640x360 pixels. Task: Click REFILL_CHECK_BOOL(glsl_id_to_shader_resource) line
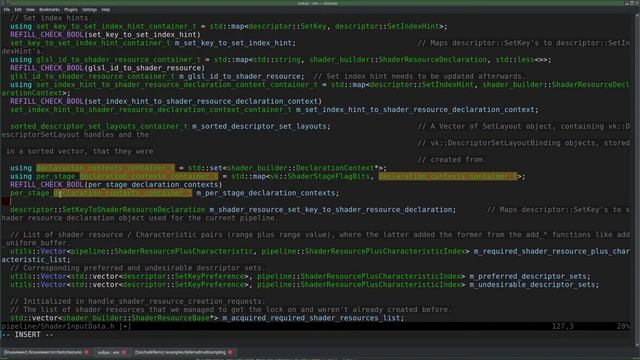pos(107,68)
